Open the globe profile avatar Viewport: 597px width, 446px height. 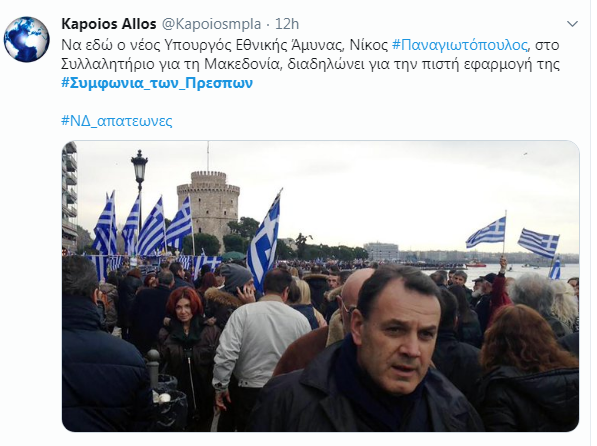26,39
